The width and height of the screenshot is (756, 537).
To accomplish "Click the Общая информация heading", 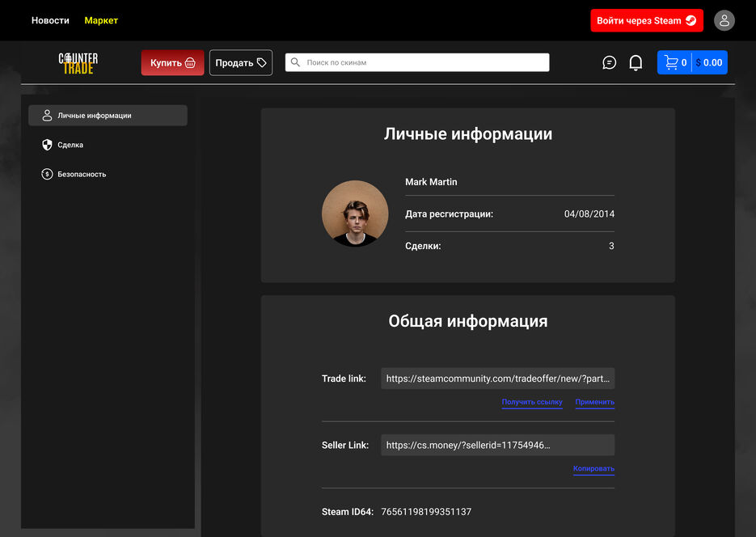I will tap(467, 321).
